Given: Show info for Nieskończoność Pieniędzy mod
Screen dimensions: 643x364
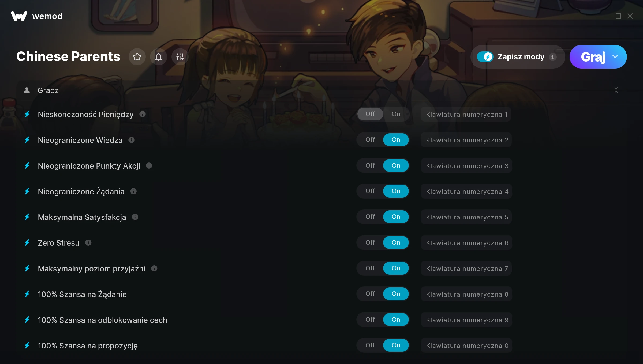Looking at the screenshot, I should (143, 114).
